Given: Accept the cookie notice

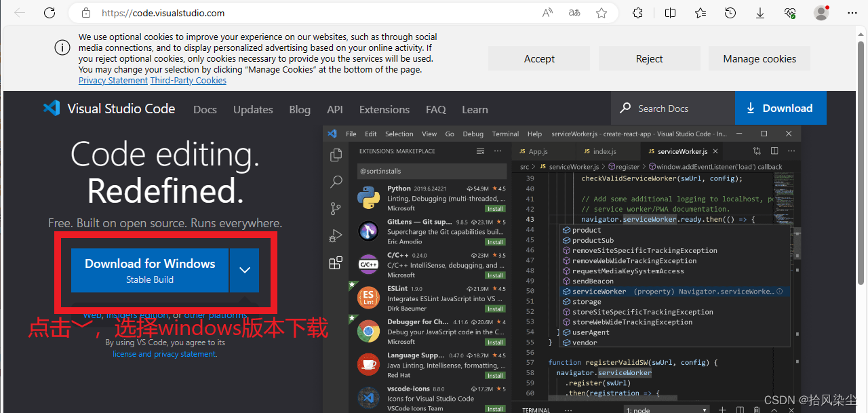Looking at the screenshot, I should pos(538,58).
